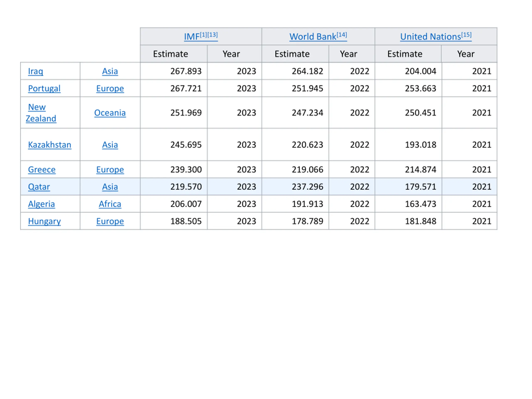This screenshot has height=399, width=532.
Task: Click Asia link in Iraq row
Action: coord(110,71)
